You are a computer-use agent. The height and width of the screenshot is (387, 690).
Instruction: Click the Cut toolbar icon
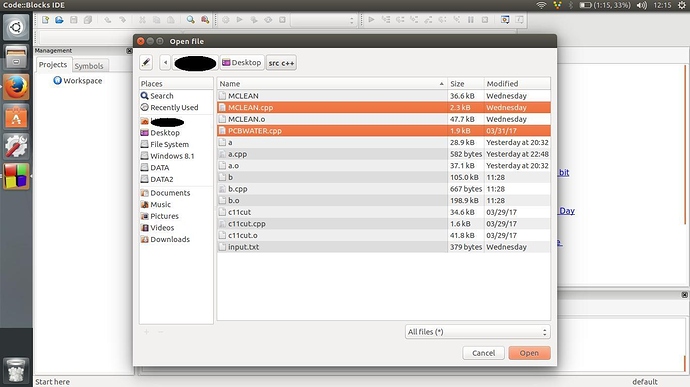tap(142, 20)
